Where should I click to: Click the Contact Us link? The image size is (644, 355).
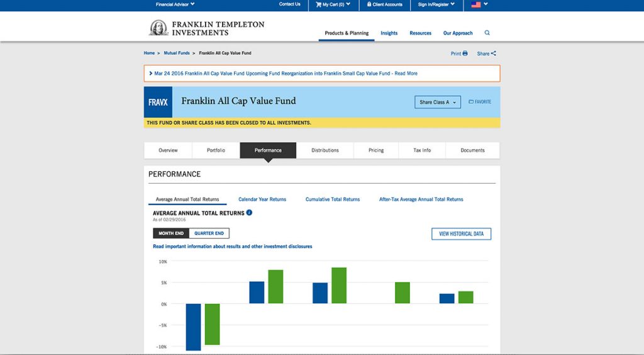tap(289, 4)
